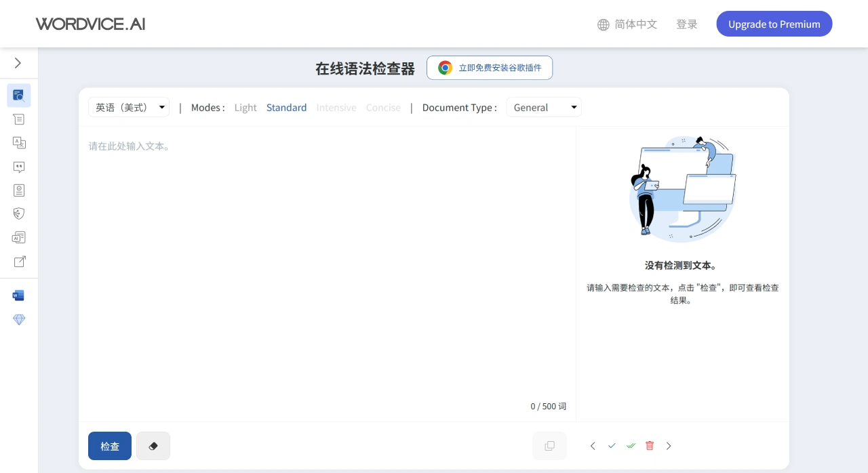Select the Paraphrasing tool icon in sidebar

(19, 119)
